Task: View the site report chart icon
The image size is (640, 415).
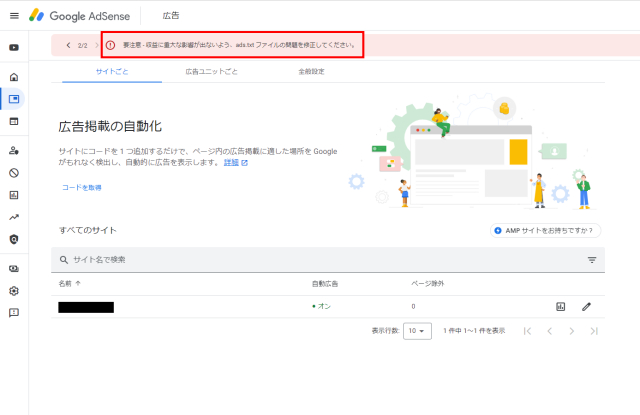Action: pyautogui.click(x=561, y=306)
